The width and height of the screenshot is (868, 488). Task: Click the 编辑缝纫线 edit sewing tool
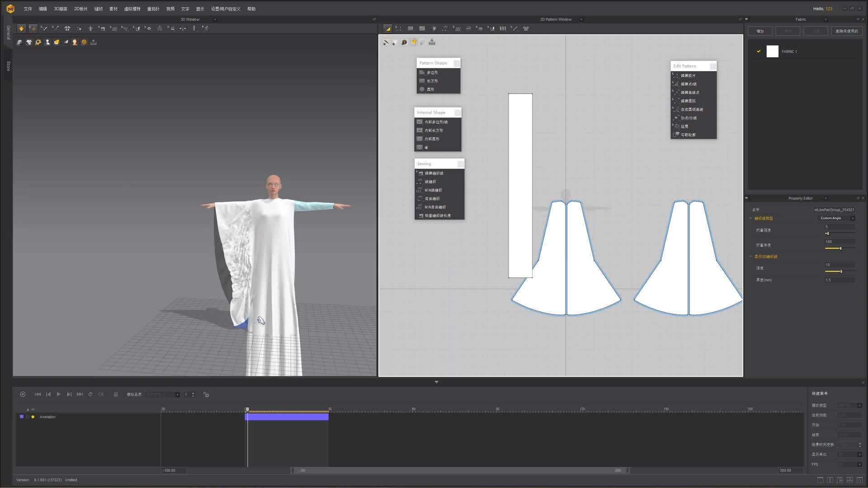coord(434,173)
